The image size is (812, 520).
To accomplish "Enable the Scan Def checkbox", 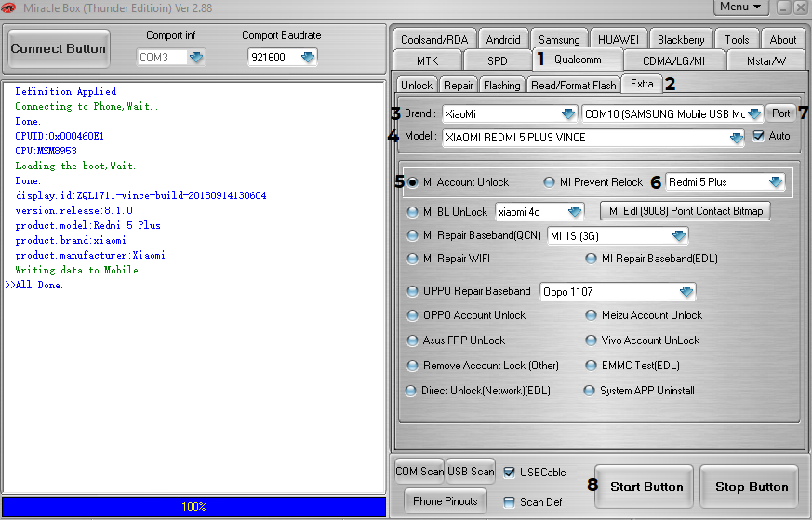I will pyautogui.click(x=510, y=502).
